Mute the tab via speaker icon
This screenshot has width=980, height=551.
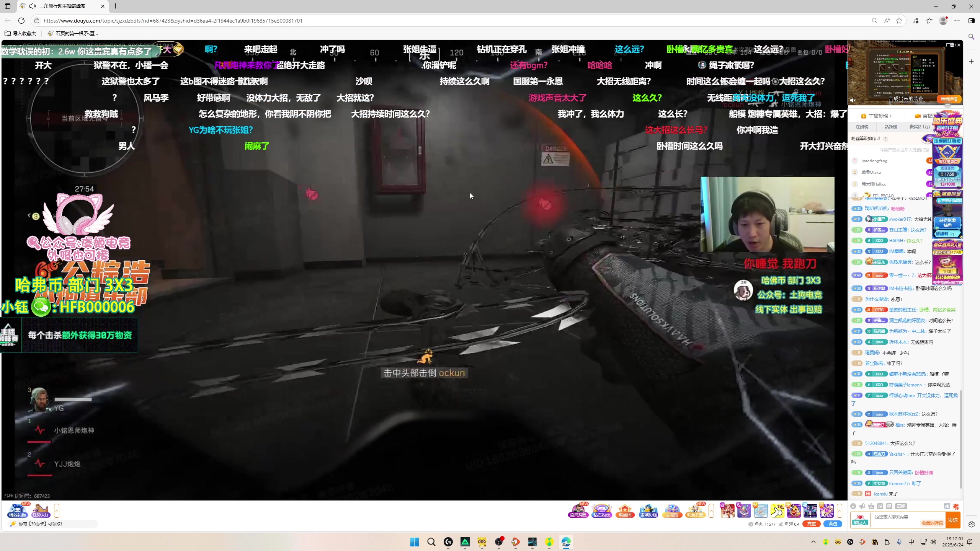click(x=33, y=6)
